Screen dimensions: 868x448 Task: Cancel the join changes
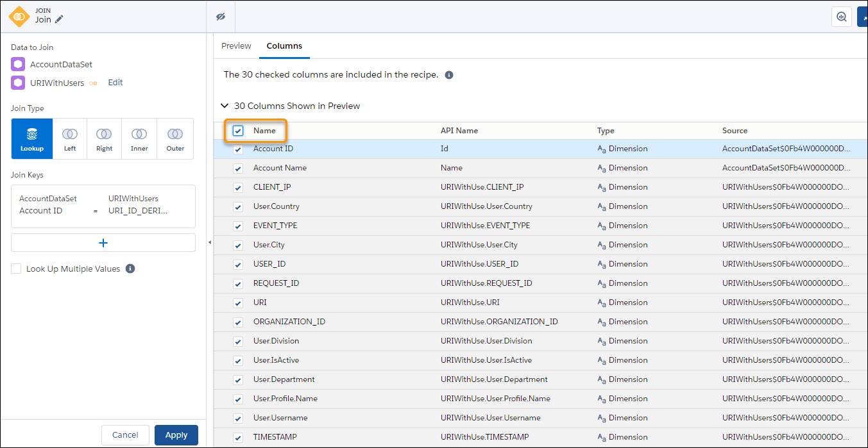pos(125,435)
